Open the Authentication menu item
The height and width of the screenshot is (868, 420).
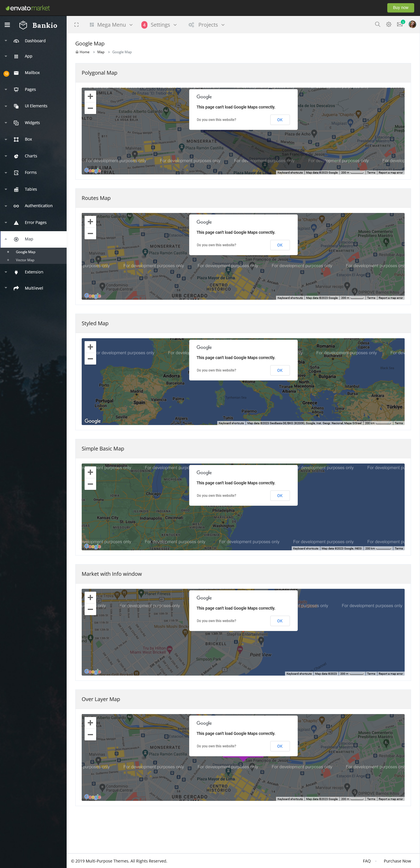click(39, 206)
